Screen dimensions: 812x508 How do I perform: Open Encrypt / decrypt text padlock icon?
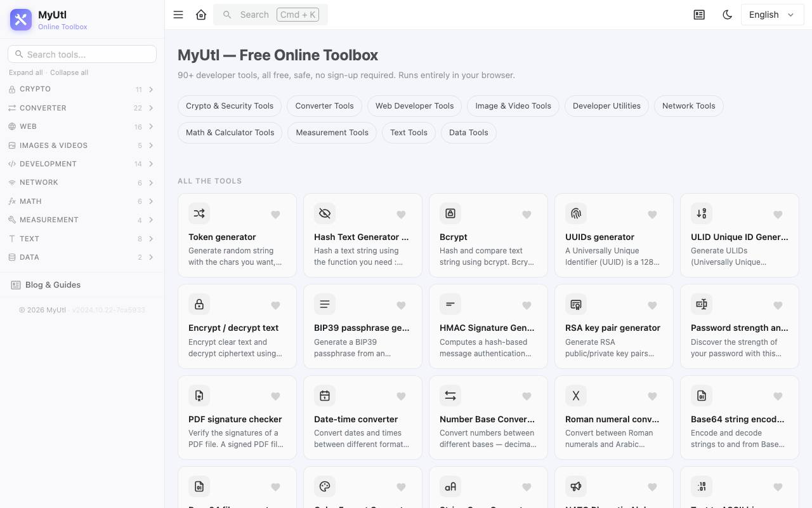tap(199, 304)
